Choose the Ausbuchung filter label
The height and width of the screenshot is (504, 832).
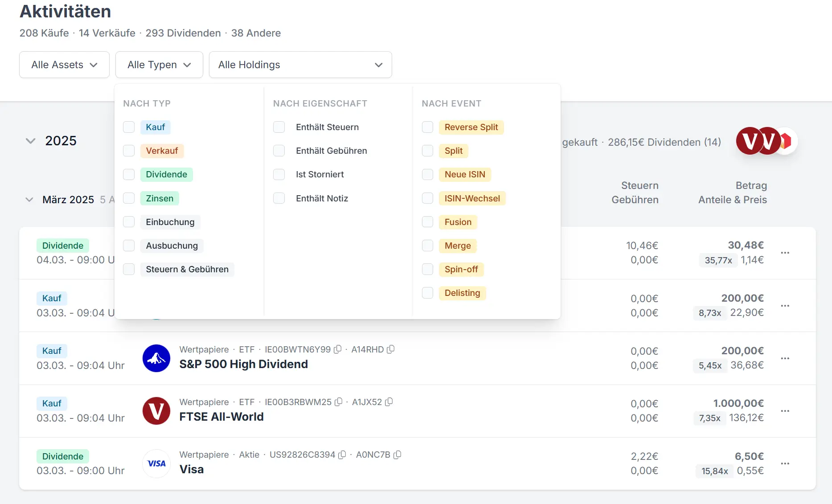coord(172,246)
